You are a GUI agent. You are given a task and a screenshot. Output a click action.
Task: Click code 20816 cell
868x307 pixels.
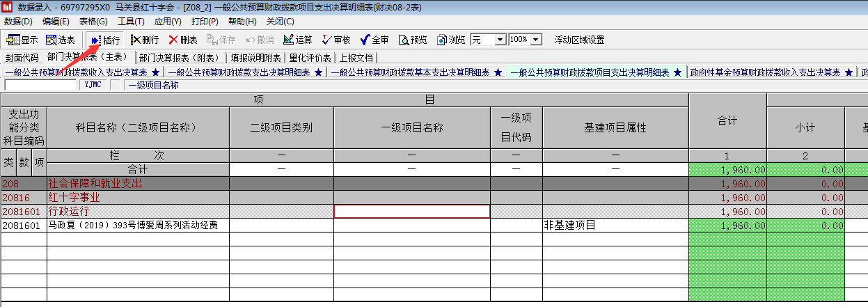tap(24, 198)
